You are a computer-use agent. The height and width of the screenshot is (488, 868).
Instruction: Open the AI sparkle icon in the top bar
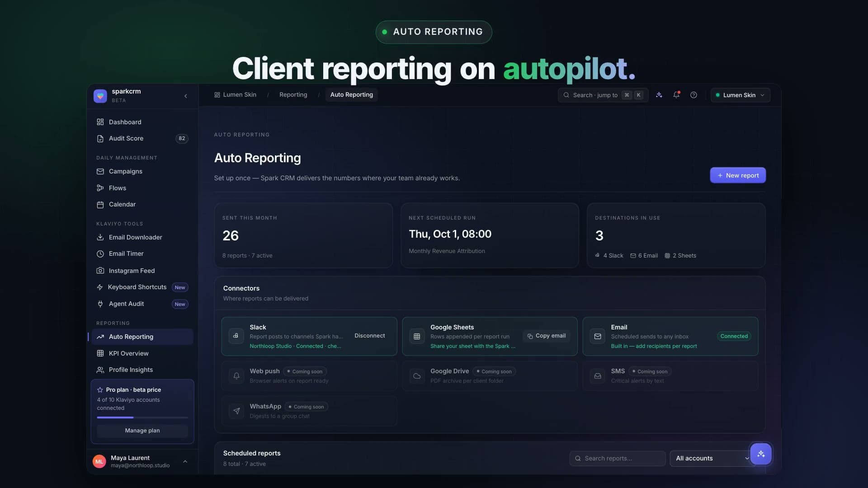tap(659, 95)
